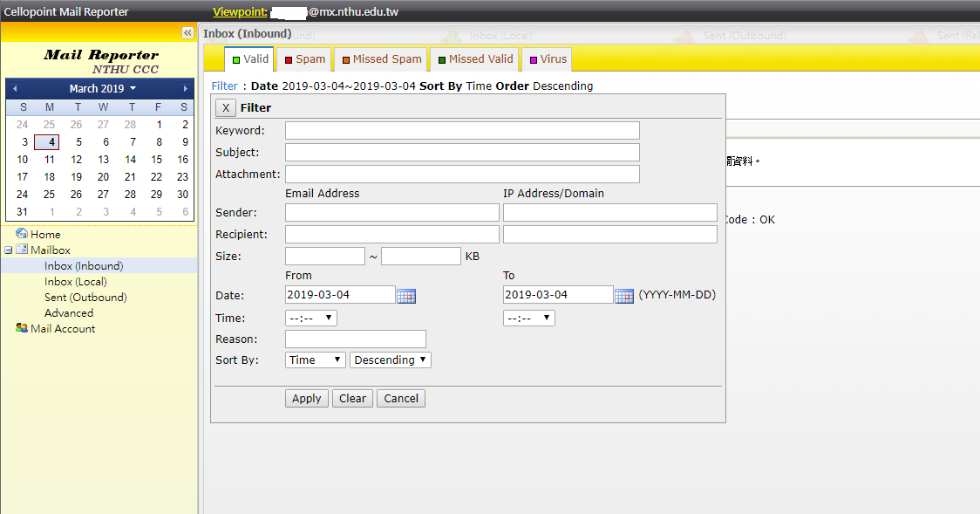
Task: Expand the Sort By Time dropdown
Action: [x=315, y=360]
